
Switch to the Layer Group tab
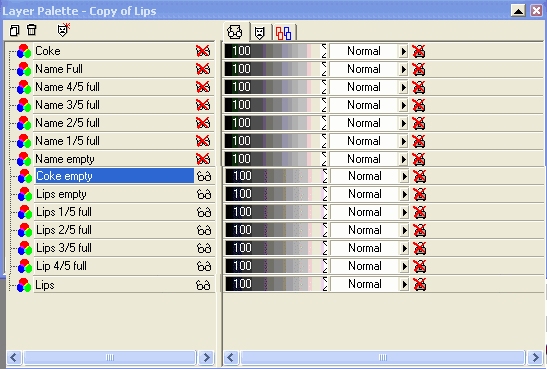(x=284, y=33)
